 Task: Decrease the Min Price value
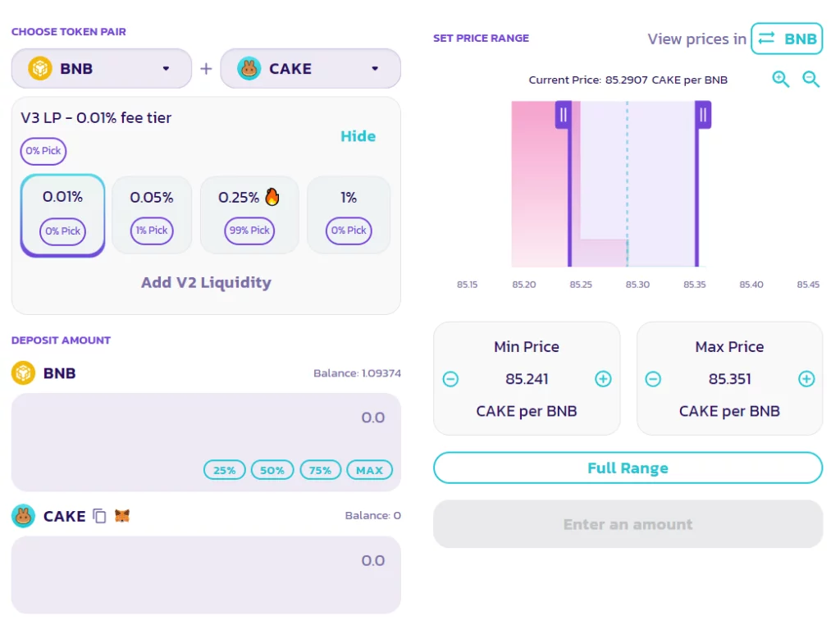point(450,379)
